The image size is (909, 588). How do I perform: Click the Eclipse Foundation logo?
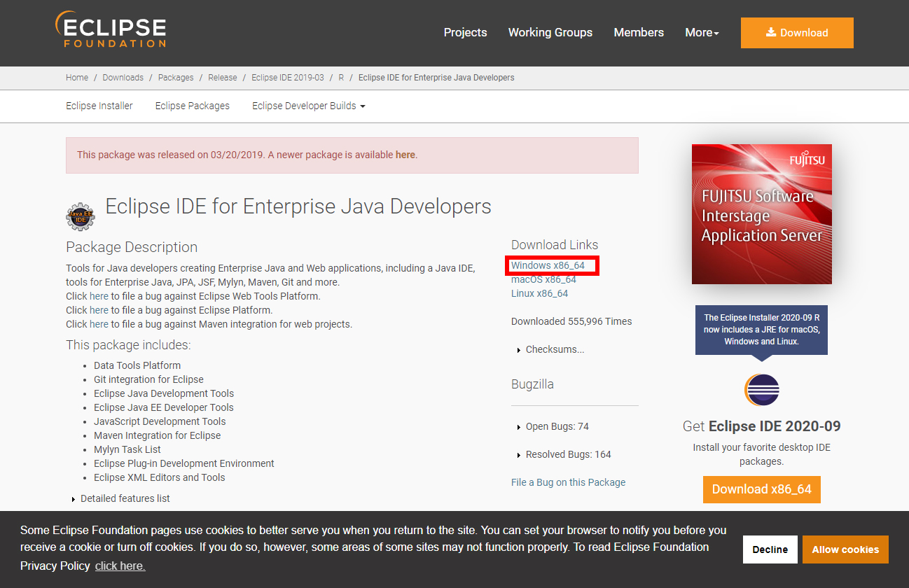tap(111, 30)
